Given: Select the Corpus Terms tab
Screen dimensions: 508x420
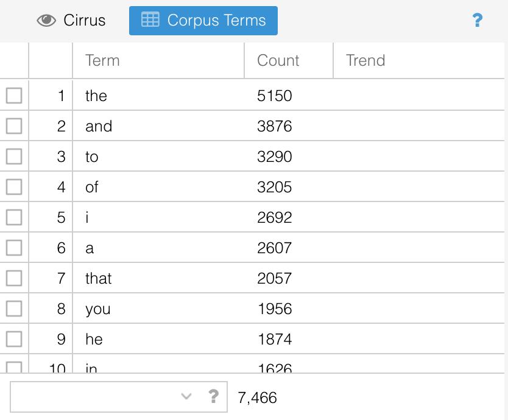Looking at the screenshot, I should pos(203,21).
